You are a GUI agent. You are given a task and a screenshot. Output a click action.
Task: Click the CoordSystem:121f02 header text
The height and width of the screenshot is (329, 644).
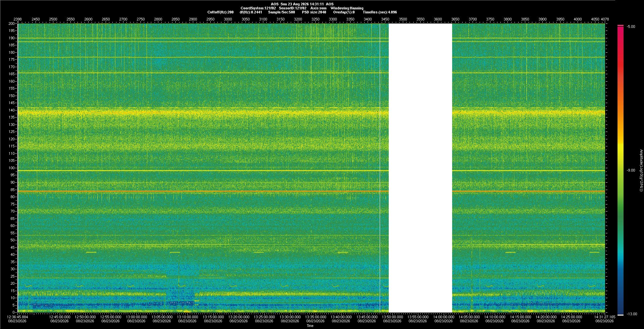click(258, 8)
